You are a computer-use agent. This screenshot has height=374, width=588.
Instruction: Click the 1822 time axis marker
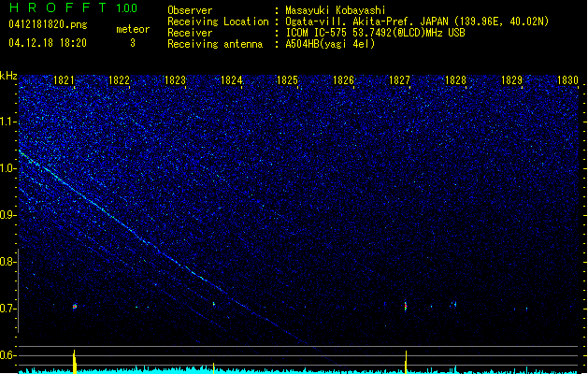[x=119, y=80]
